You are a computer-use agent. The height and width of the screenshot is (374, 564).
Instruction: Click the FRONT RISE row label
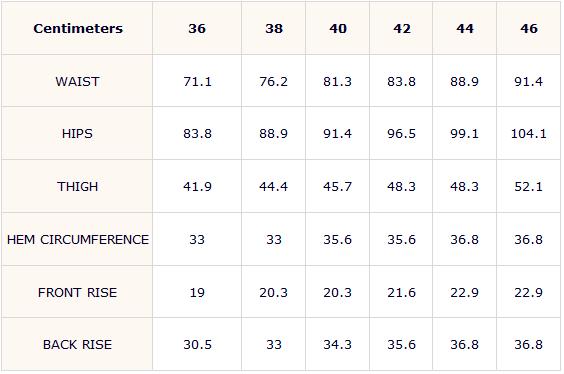(77, 292)
